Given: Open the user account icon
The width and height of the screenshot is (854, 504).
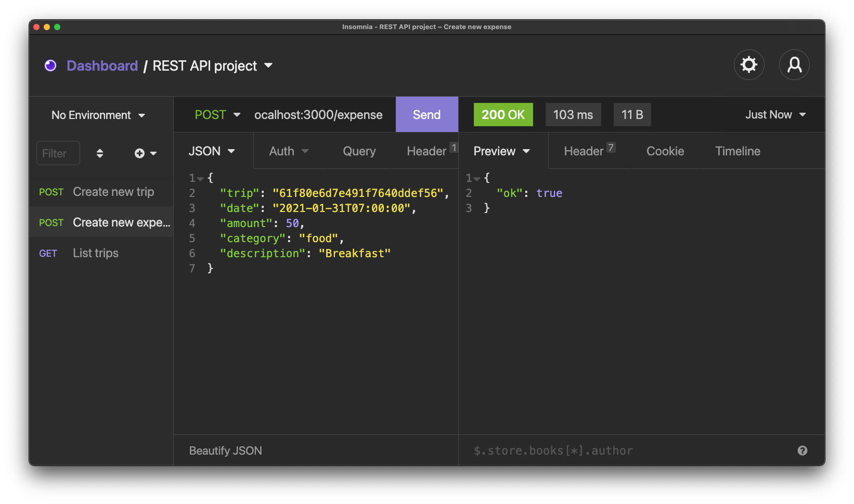Looking at the screenshot, I should [x=794, y=65].
